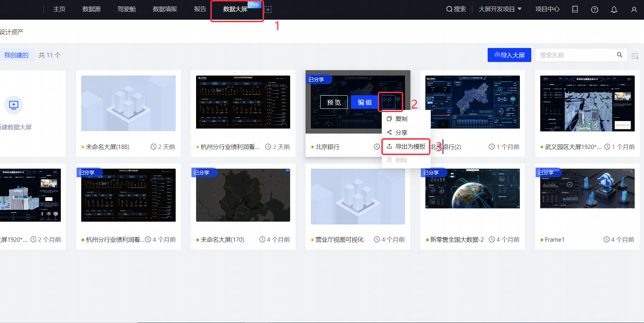Click the magnifier icon inside 搜索名称 search box
This screenshot has height=323, width=644.
(x=620, y=55)
